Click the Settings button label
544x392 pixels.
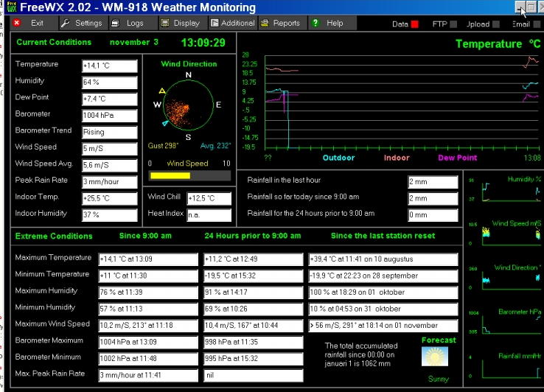point(88,24)
